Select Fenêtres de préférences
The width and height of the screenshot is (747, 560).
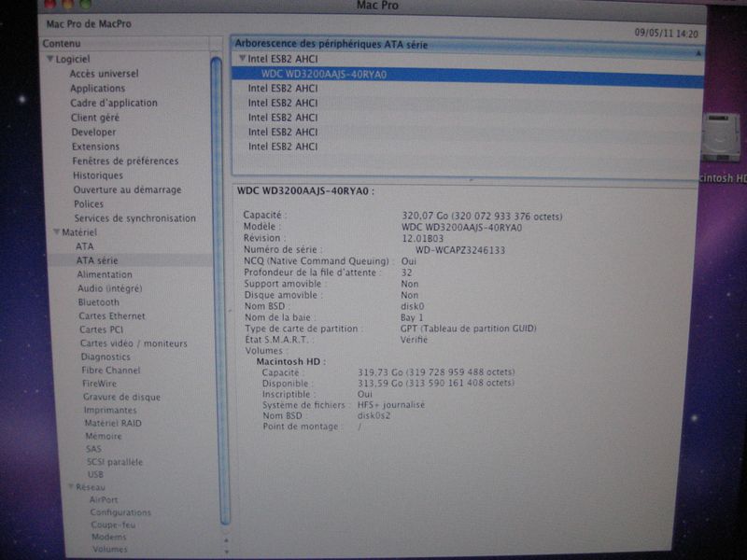(x=125, y=161)
